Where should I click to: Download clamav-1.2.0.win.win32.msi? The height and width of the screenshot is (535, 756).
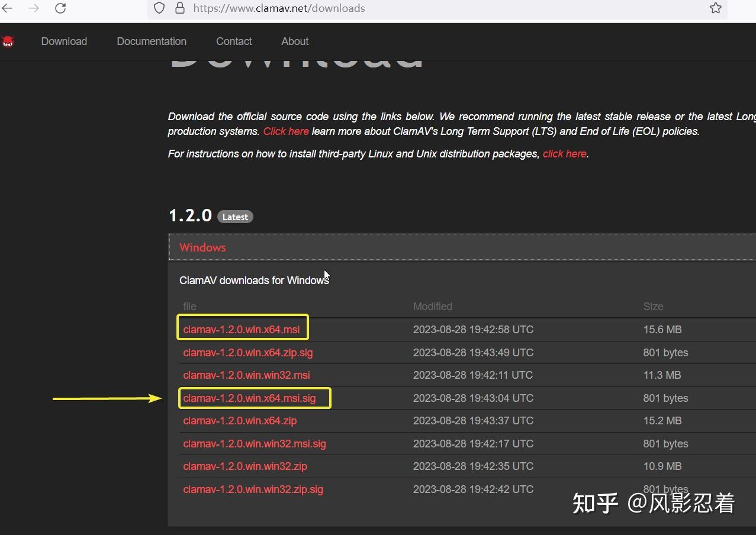[246, 375]
